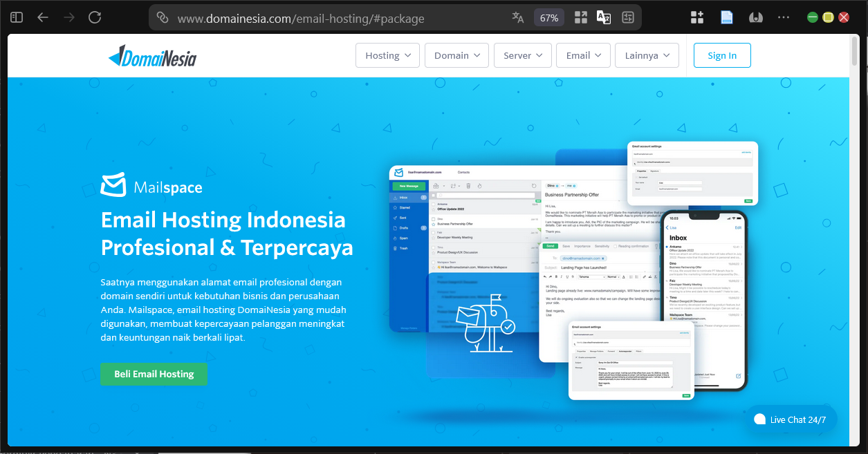
Task: Expand the Hosting dropdown menu
Action: 387,55
